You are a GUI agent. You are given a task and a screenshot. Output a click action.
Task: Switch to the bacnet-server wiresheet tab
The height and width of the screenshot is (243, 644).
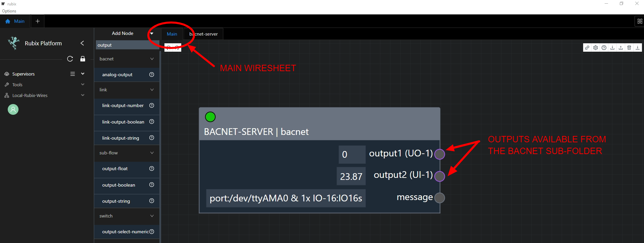click(203, 34)
